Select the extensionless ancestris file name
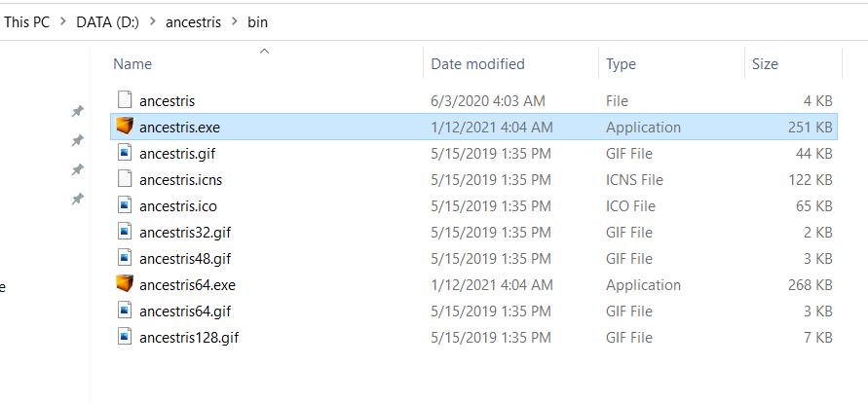 pyautogui.click(x=168, y=100)
